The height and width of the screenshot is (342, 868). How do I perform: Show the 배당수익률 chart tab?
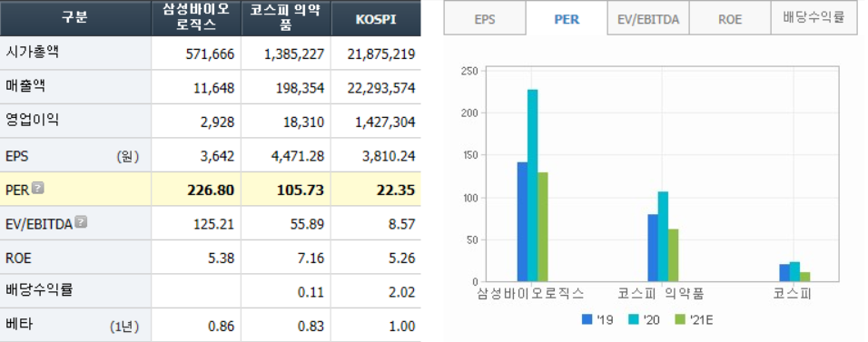(814, 19)
